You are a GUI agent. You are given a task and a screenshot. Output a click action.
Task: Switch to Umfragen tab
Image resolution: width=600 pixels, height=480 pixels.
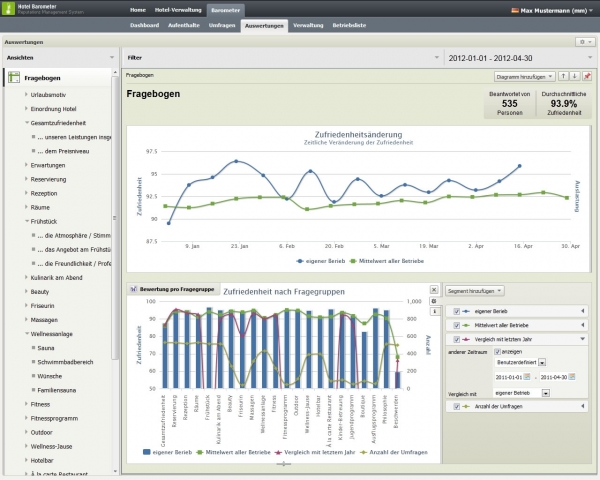coord(222,25)
